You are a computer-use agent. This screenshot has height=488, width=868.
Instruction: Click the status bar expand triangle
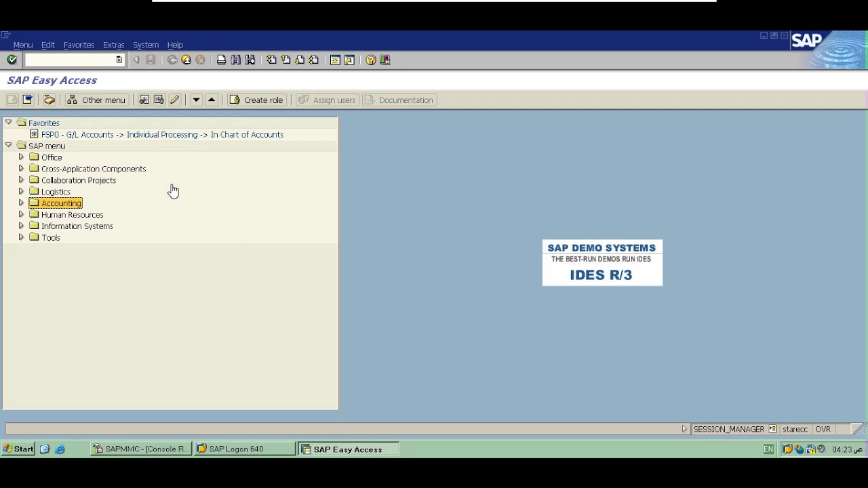684,429
